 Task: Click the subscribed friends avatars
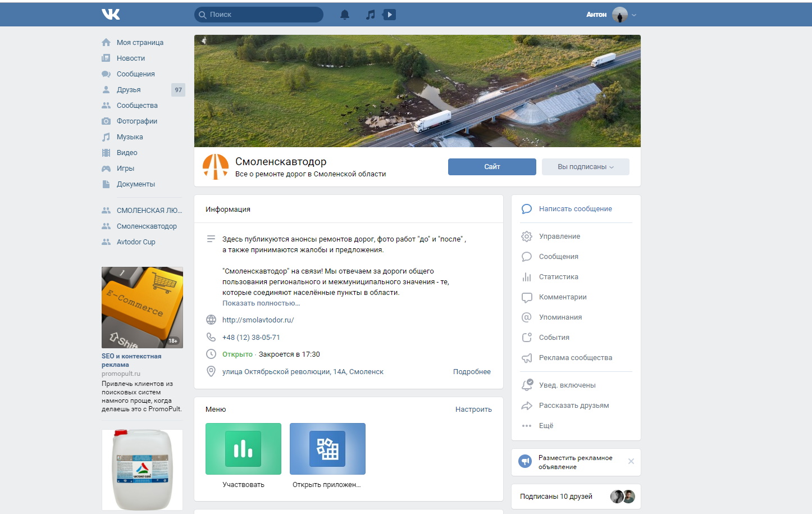(623, 497)
